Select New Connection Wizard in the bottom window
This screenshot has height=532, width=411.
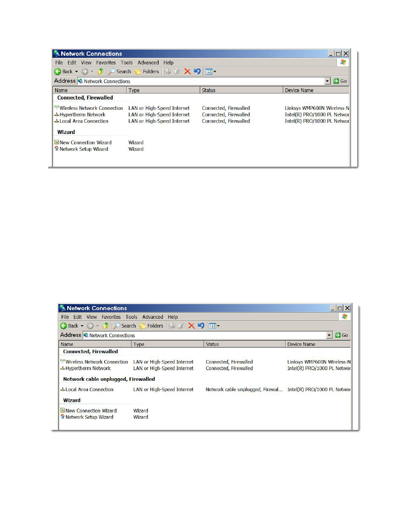pos(91,411)
